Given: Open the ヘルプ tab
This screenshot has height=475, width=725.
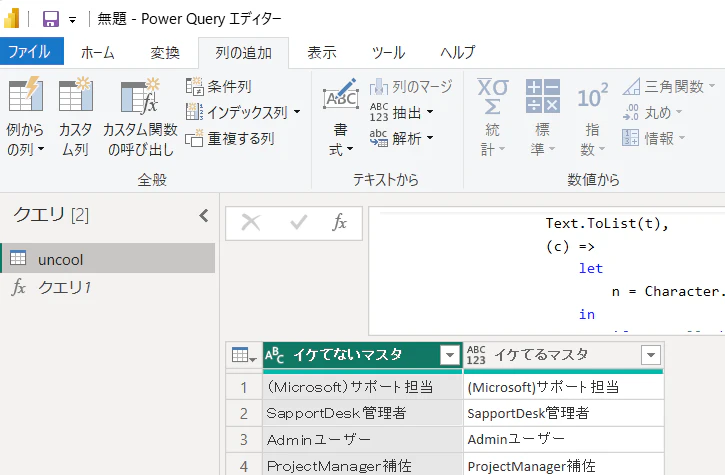Looking at the screenshot, I should pos(457,52).
